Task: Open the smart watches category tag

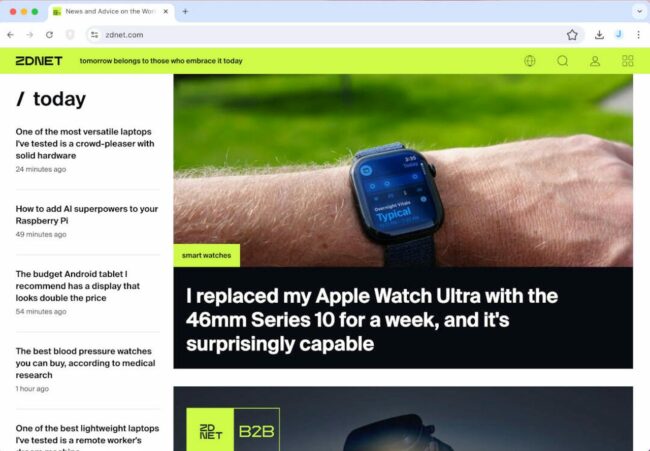Action: tap(206, 255)
